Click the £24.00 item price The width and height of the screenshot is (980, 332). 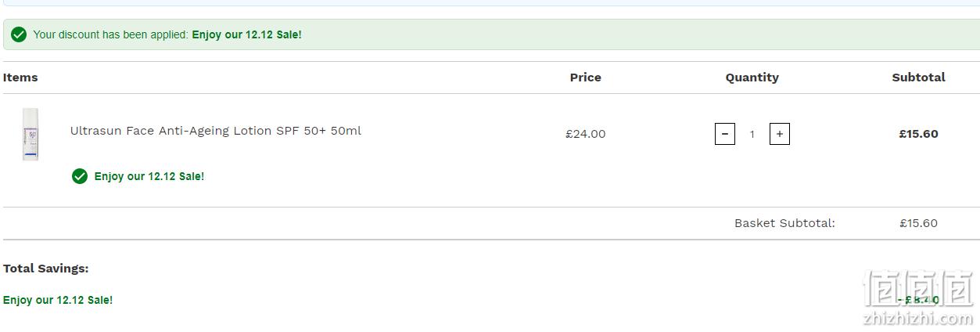click(x=586, y=134)
